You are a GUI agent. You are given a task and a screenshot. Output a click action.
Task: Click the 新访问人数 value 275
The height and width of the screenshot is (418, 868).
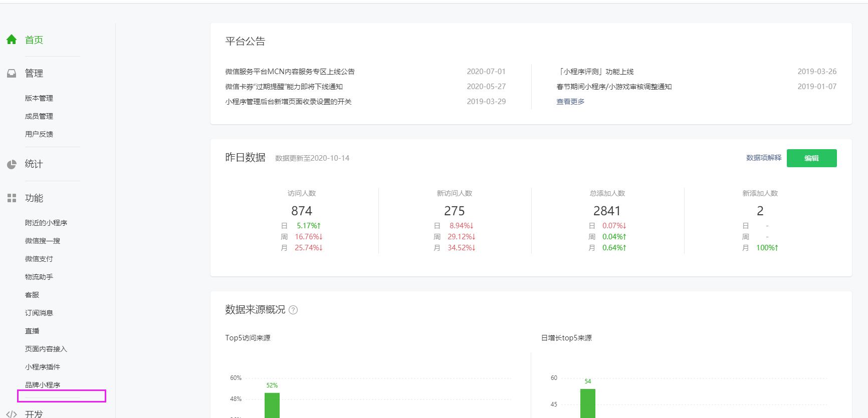tap(455, 211)
